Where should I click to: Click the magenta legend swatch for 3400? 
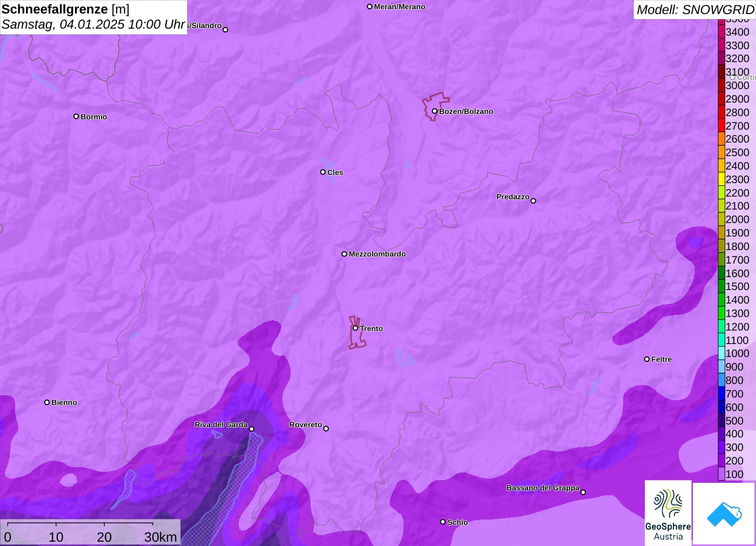pyautogui.click(x=721, y=32)
